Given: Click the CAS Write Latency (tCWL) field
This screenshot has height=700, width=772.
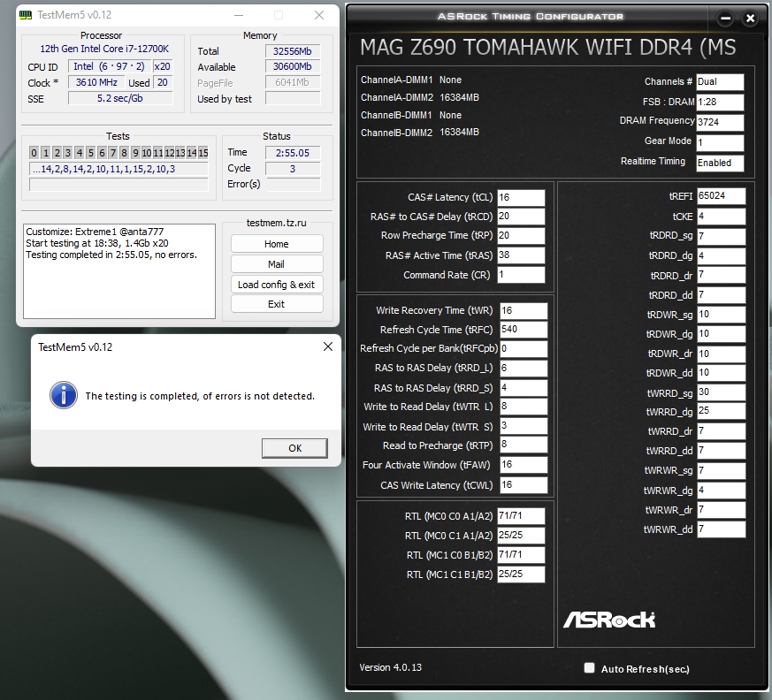Looking at the screenshot, I should pos(524,485).
